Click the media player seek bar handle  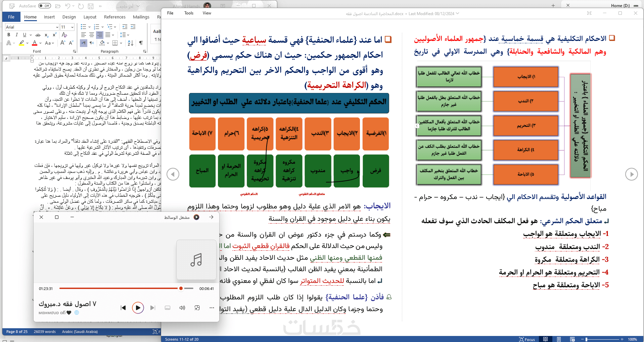coord(181,288)
